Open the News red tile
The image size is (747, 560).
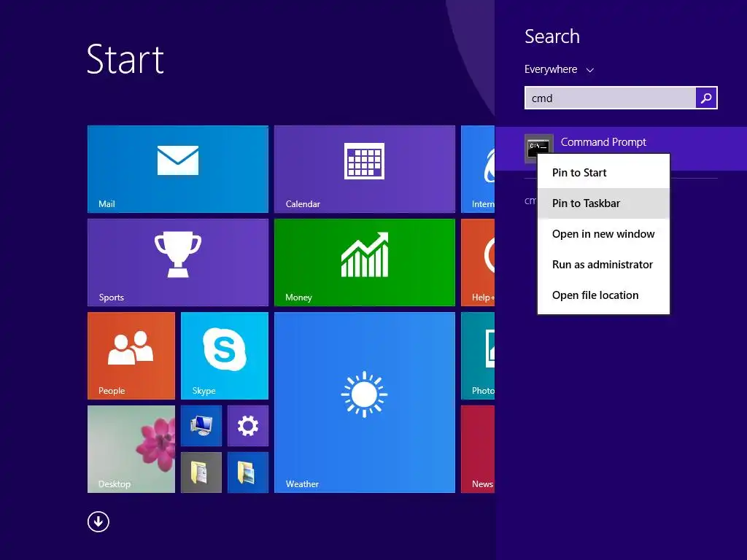pos(478,449)
